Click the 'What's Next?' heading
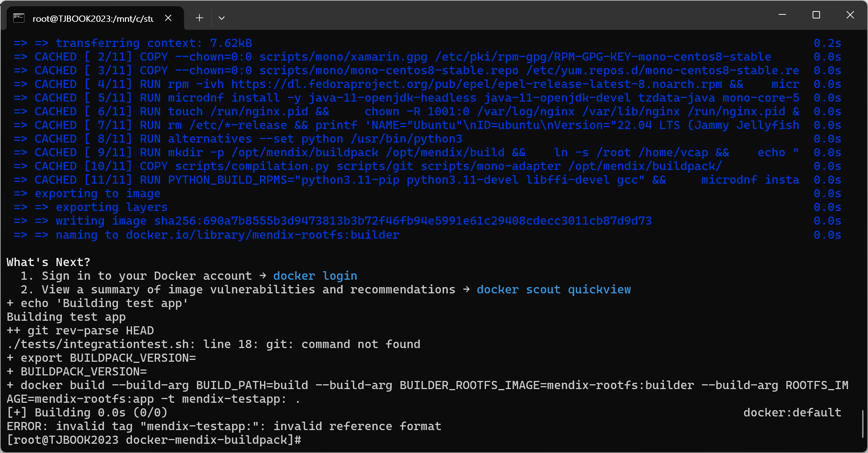 tap(48, 262)
